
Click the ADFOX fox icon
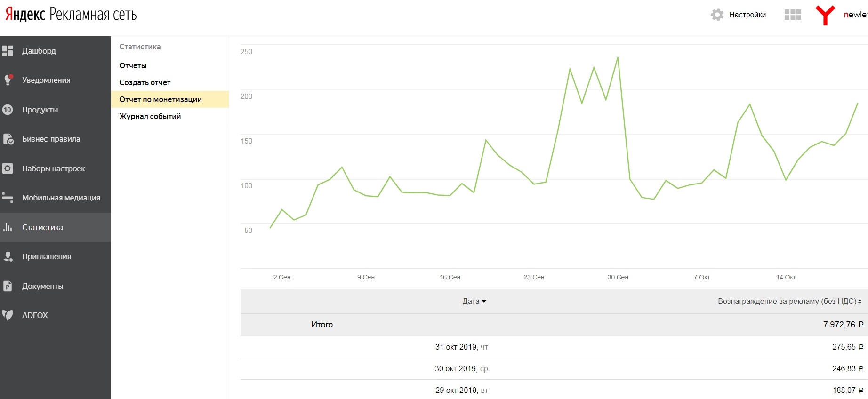pyautogui.click(x=8, y=315)
